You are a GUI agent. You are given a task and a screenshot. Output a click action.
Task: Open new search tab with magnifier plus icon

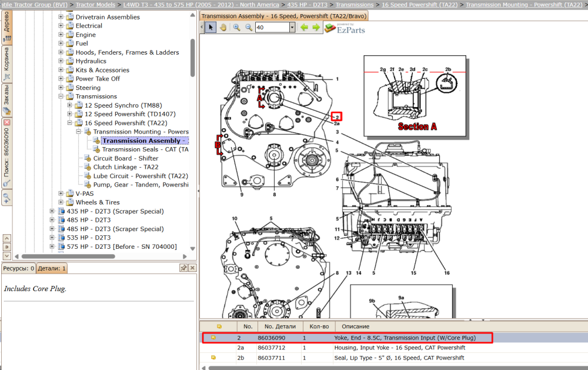pyautogui.click(x=6, y=198)
